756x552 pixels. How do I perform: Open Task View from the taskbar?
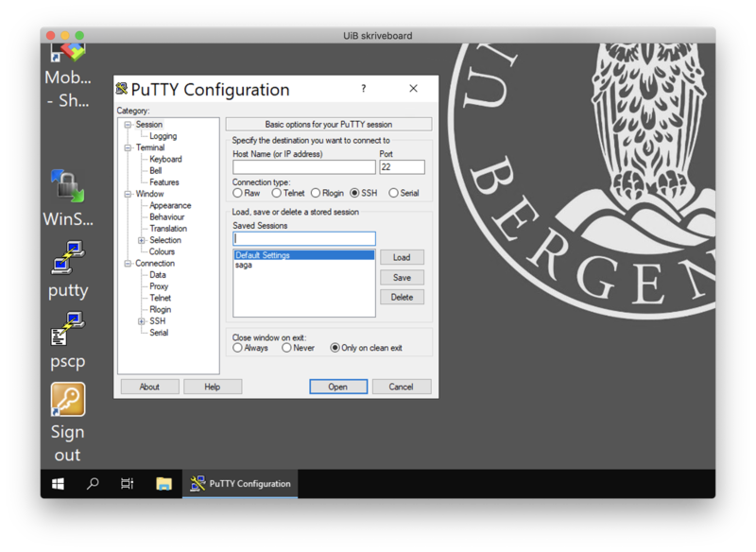(x=128, y=484)
